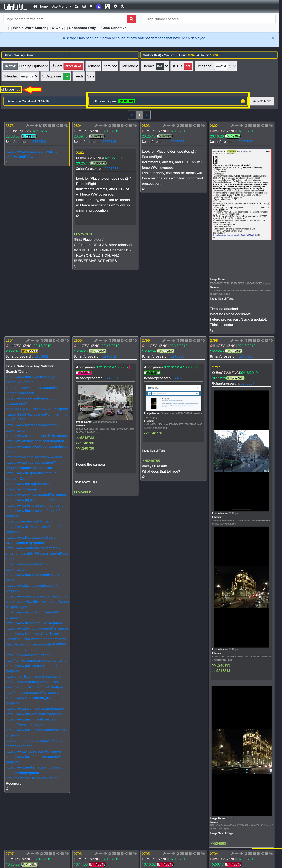Screen dimensions: 282x868
Task: Open the X (Twitter) icon in navbar
Action: [107, 6]
